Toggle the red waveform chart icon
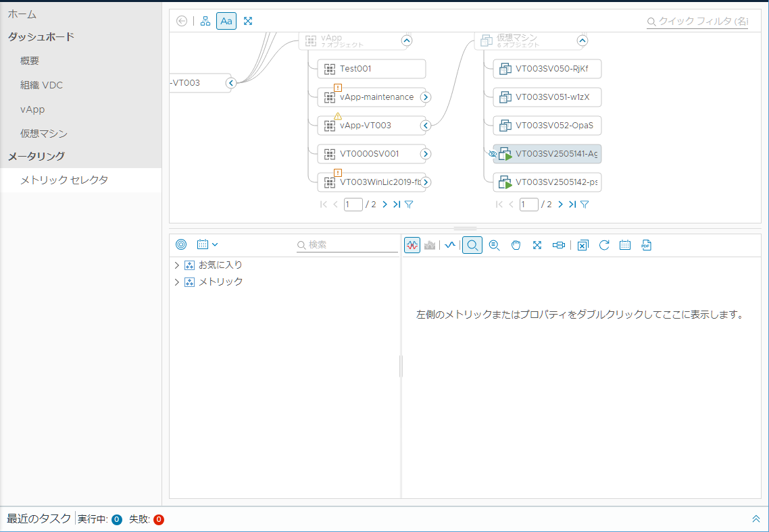The height and width of the screenshot is (532, 769). click(x=412, y=245)
